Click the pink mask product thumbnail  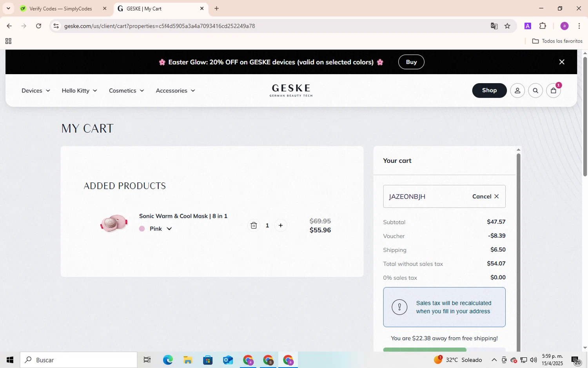[x=114, y=223]
